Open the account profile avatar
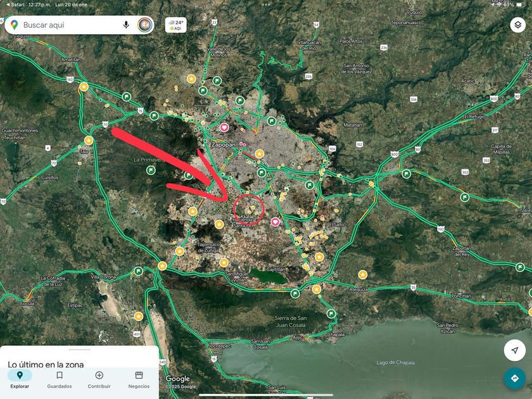Image resolution: width=532 pixels, height=399 pixels. (145, 25)
